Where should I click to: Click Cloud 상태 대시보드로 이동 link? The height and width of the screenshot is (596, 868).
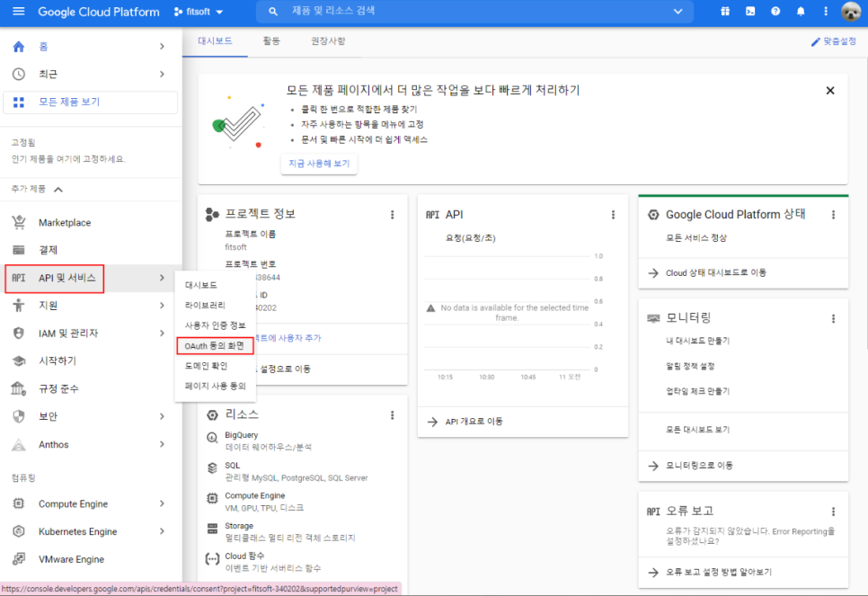(716, 272)
